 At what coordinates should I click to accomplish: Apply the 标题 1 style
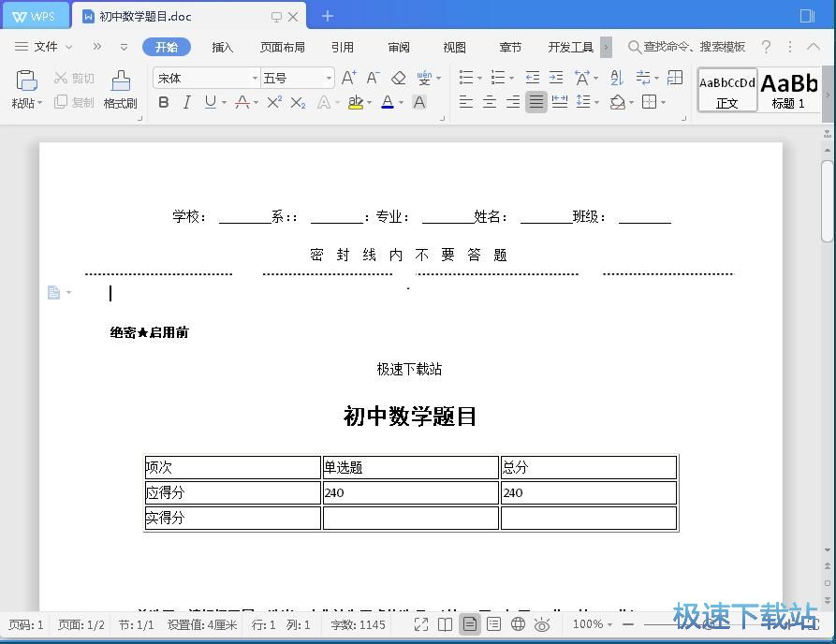(x=788, y=90)
